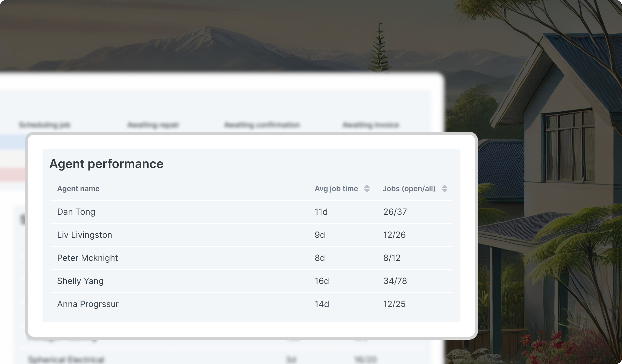
Task: Select blurred Awaiting confirmation stage
Action: (262, 125)
